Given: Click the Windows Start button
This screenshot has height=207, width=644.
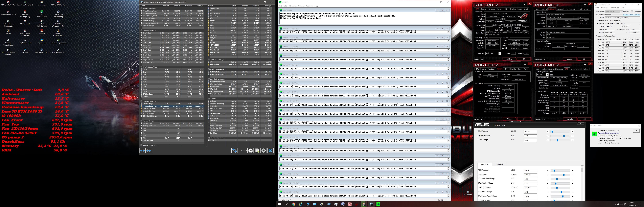Looking at the screenshot, I should click(x=279, y=204).
